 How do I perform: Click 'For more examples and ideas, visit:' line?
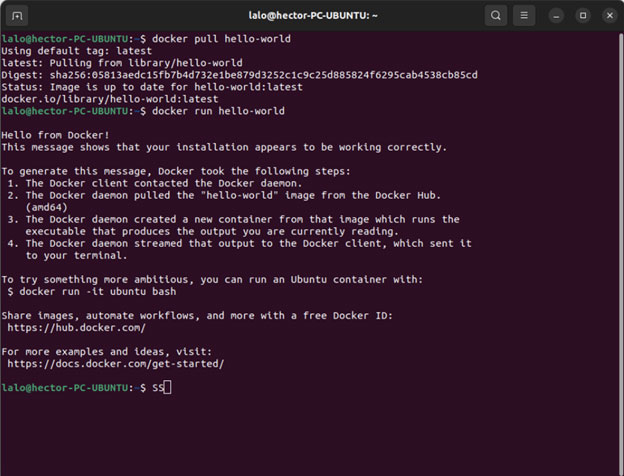click(x=107, y=351)
